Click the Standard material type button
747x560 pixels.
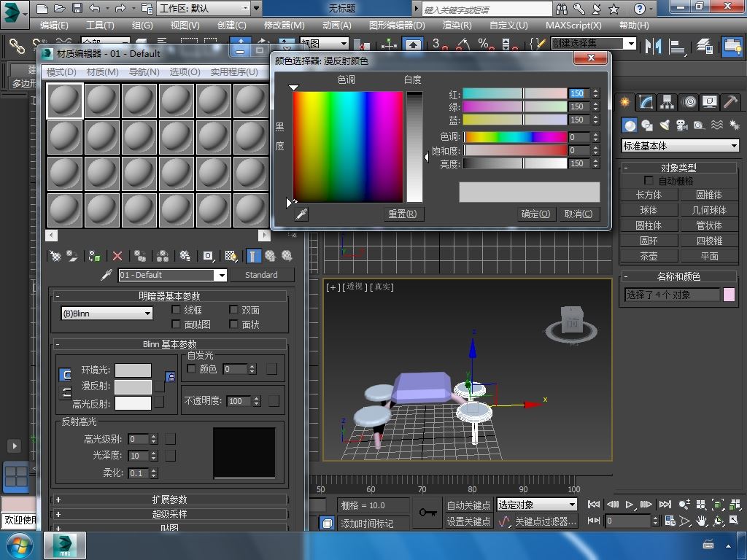261,275
